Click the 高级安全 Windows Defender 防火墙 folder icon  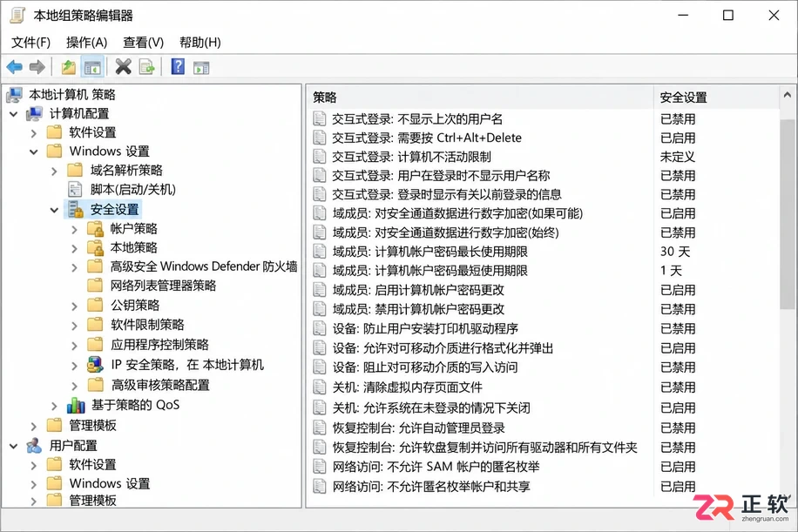point(95,266)
